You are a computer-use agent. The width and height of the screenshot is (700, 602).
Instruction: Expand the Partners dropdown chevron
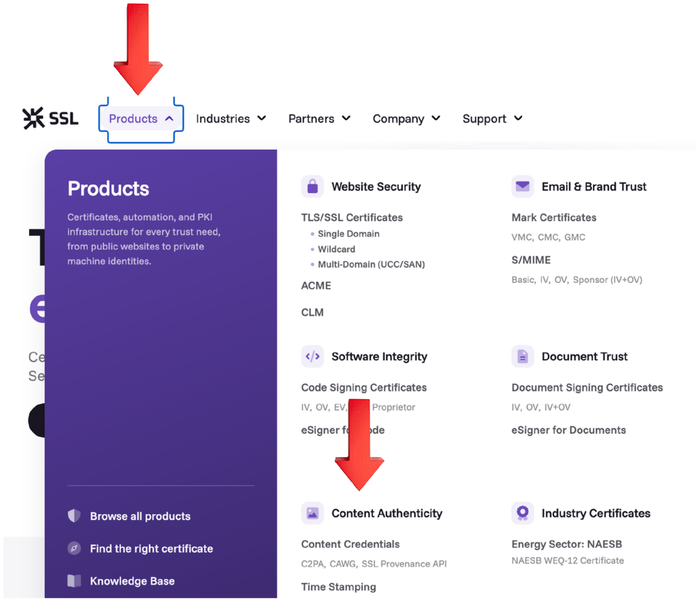click(x=346, y=118)
